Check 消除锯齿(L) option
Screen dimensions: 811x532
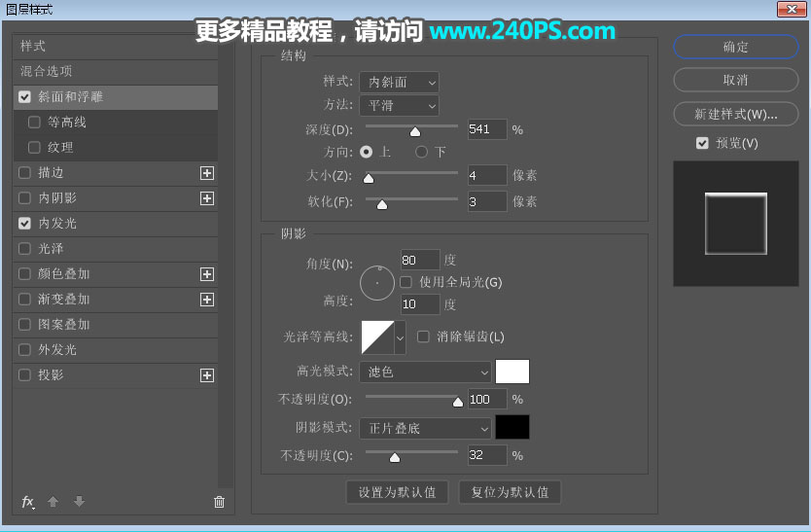point(423,337)
